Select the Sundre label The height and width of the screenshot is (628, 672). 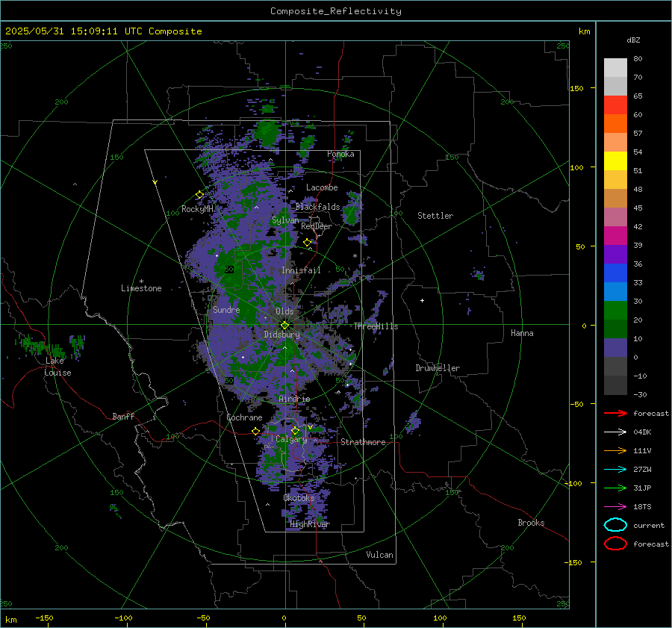(226, 310)
